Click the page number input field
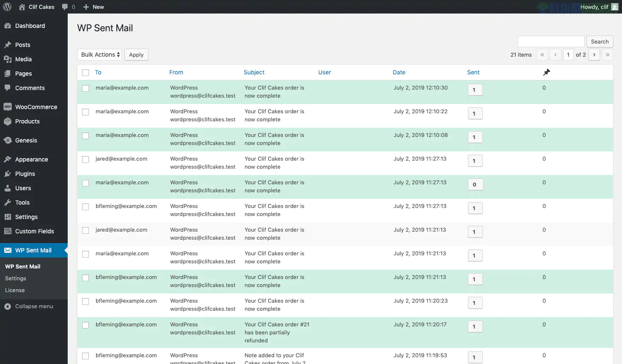622x364 pixels. pyautogui.click(x=568, y=55)
